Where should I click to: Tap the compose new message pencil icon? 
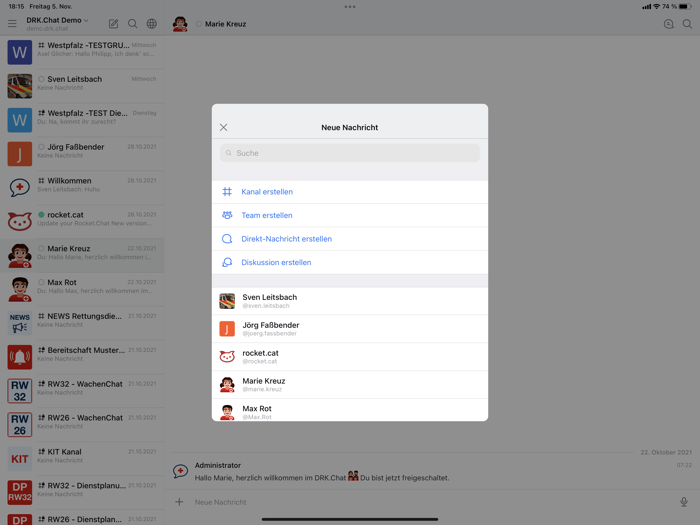(x=113, y=24)
